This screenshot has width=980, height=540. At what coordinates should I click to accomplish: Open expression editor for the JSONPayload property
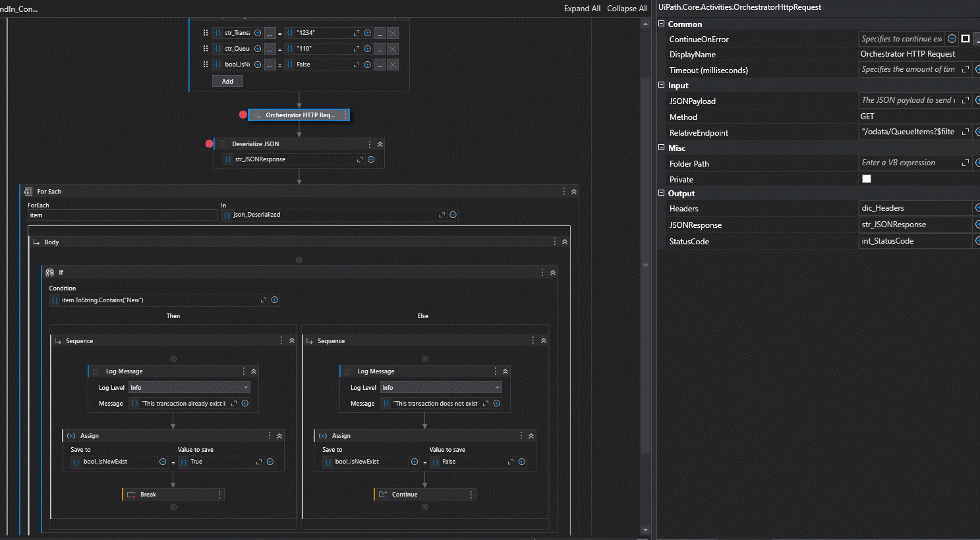click(965, 100)
